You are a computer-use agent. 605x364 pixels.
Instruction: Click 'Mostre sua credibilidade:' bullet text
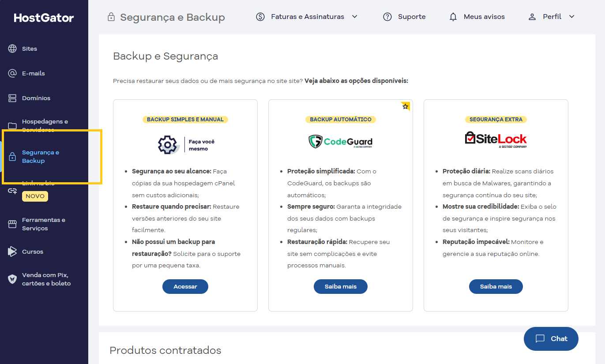(481, 206)
